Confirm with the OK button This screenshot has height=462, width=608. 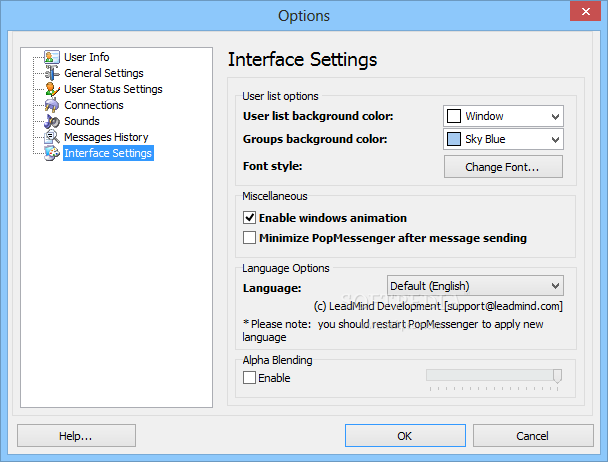click(x=405, y=436)
